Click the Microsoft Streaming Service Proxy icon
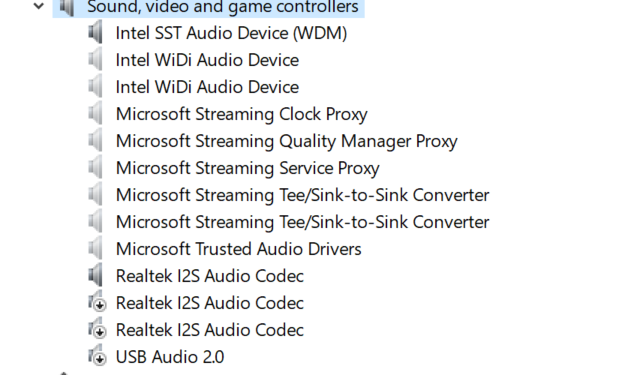 coord(95,168)
